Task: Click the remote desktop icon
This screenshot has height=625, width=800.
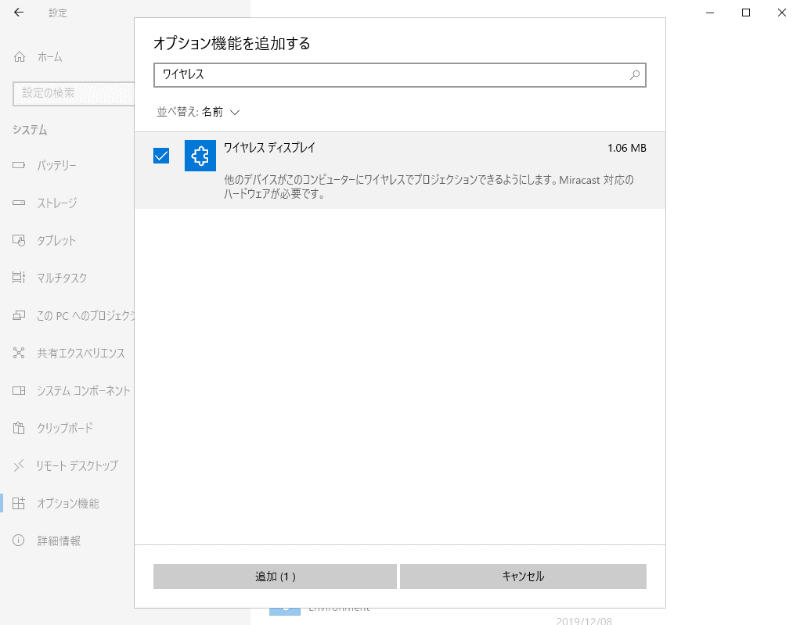Action: click(19, 465)
